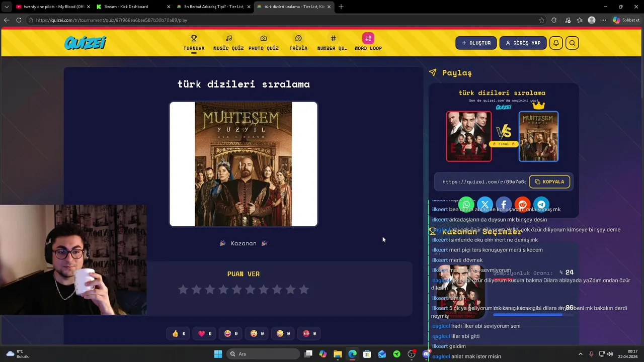Open Microsoft Store from taskbar
Viewport: 644px width, 362px height.
pos(367,354)
